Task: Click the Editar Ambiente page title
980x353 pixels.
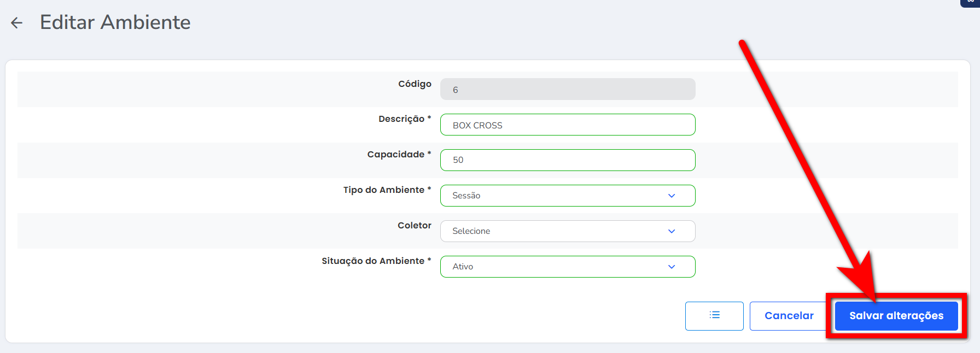Action: pos(115,22)
